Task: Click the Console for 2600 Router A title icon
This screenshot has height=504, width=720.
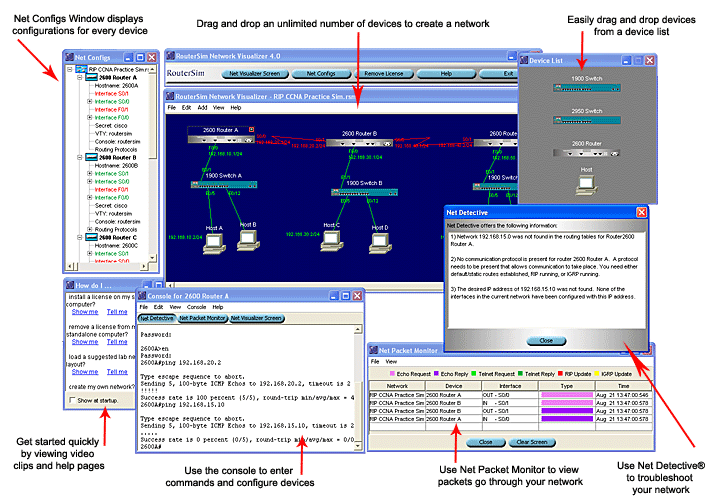Action: coord(142,296)
